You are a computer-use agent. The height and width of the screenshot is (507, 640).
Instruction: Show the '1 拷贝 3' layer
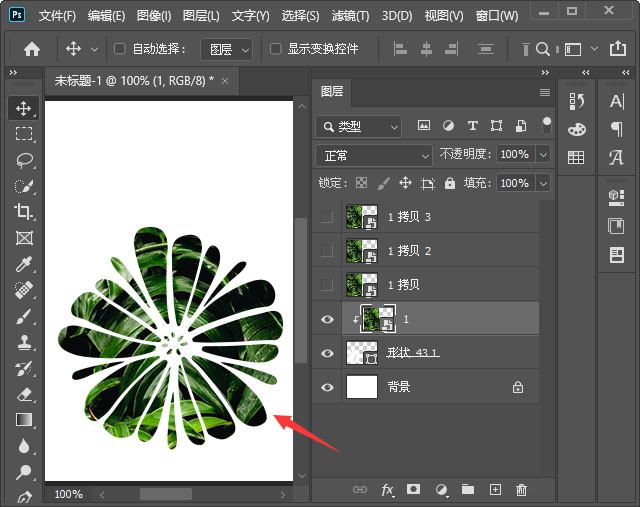(x=327, y=216)
